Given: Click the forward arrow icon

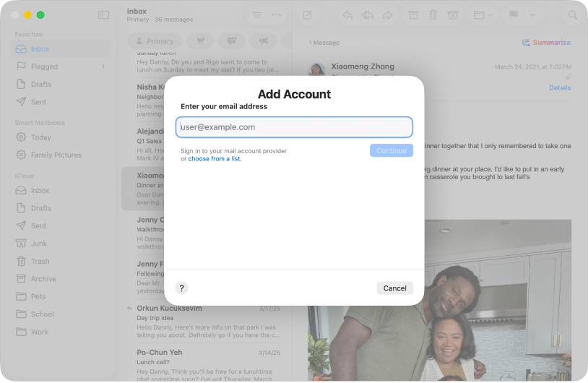Looking at the screenshot, I should (x=388, y=14).
